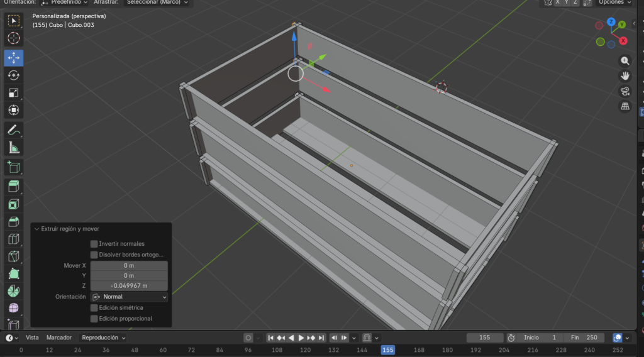Select the Bevel tool icon
The width and height of the screenshot is (644, 357).
13,222
